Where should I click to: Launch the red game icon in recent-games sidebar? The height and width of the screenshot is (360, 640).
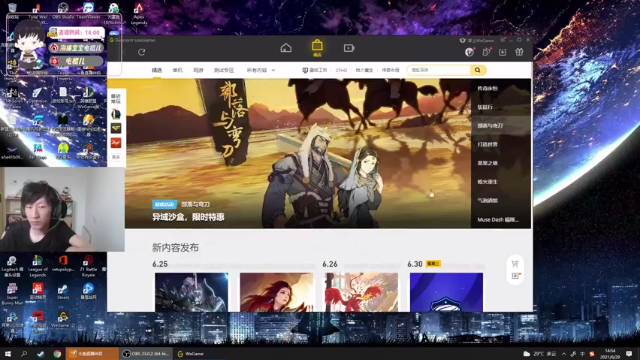[x=116, y=143]
